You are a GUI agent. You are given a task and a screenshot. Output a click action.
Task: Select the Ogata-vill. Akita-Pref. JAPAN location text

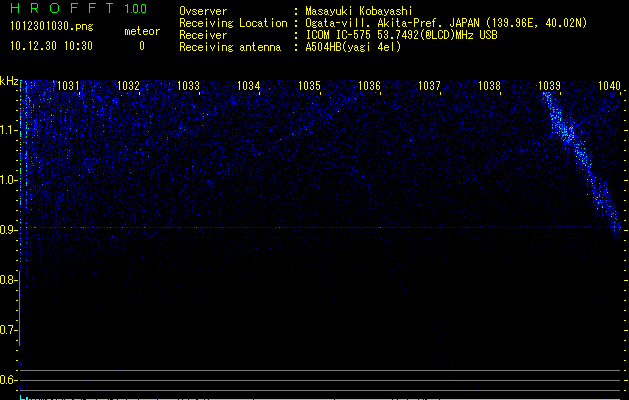(446, 23)
